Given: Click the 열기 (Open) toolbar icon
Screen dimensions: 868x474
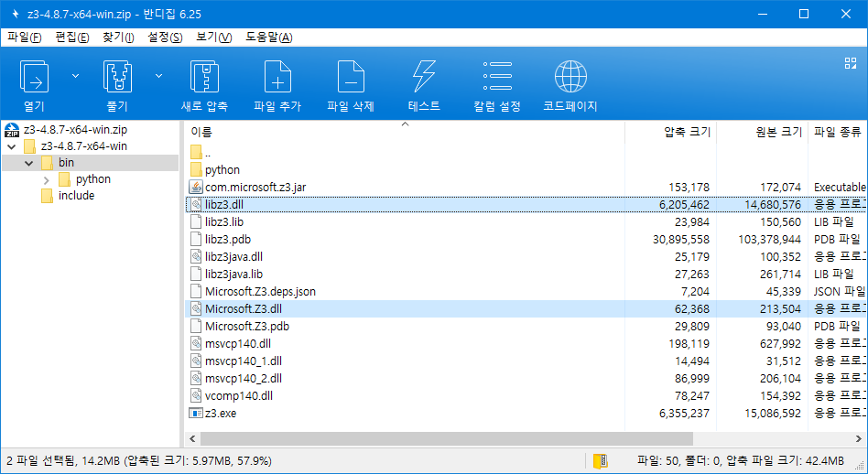Looking at the screenshot, I should [34, 76].
